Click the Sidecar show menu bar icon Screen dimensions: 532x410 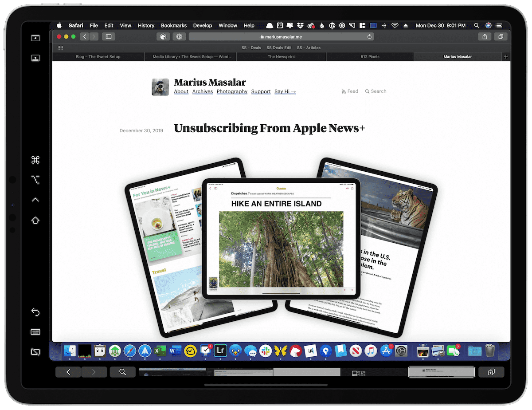[35, 38]
